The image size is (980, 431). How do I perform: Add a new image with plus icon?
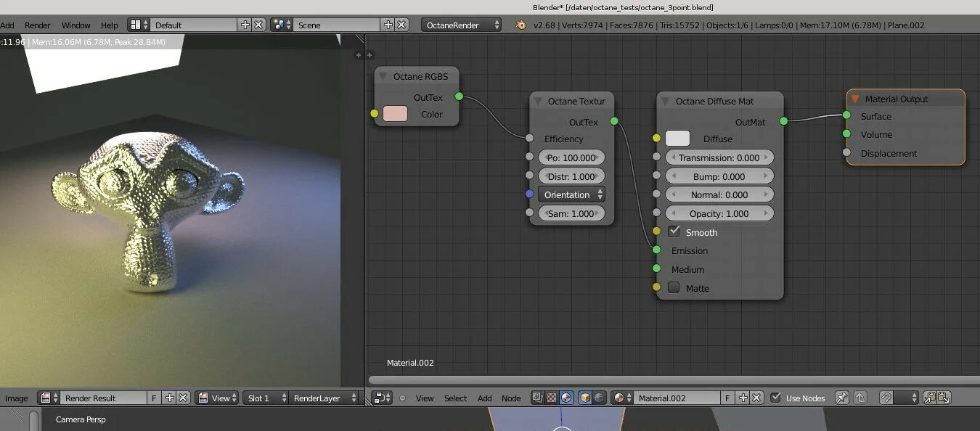tap(170, 398)
